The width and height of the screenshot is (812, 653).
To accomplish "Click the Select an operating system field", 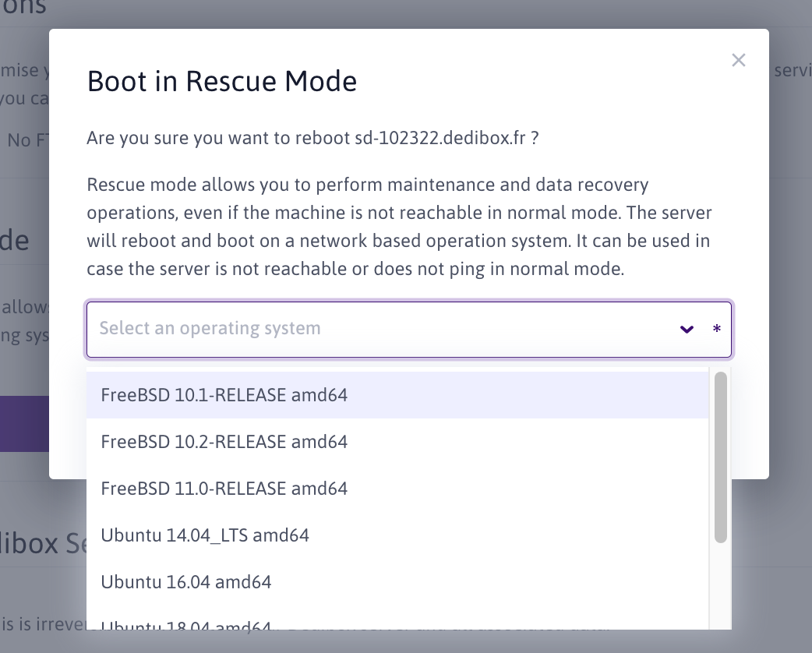I will 382,329.
